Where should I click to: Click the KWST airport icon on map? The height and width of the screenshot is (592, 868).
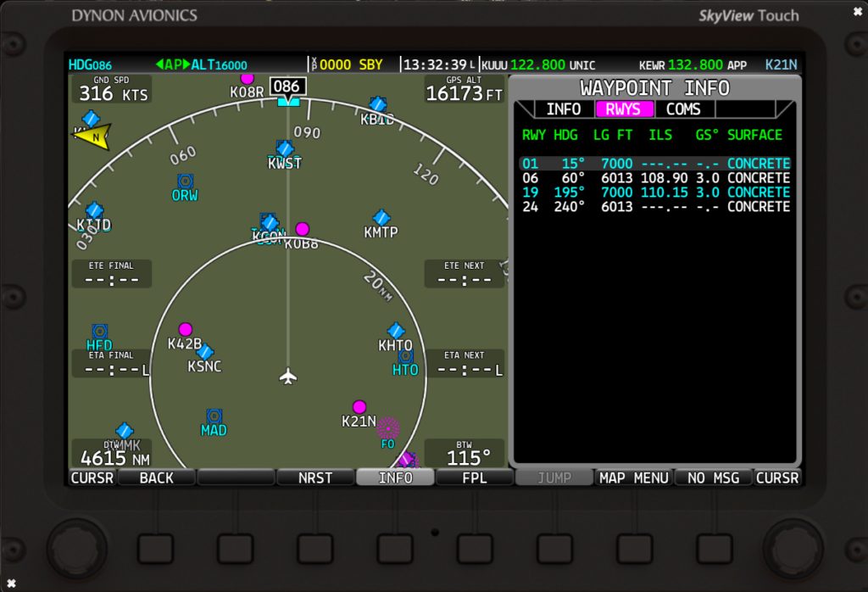pos(285,148)
